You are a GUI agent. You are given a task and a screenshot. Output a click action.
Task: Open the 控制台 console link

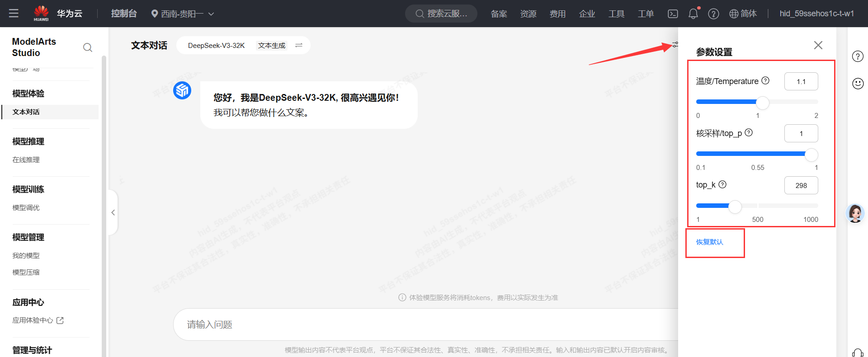coord(124,14)
